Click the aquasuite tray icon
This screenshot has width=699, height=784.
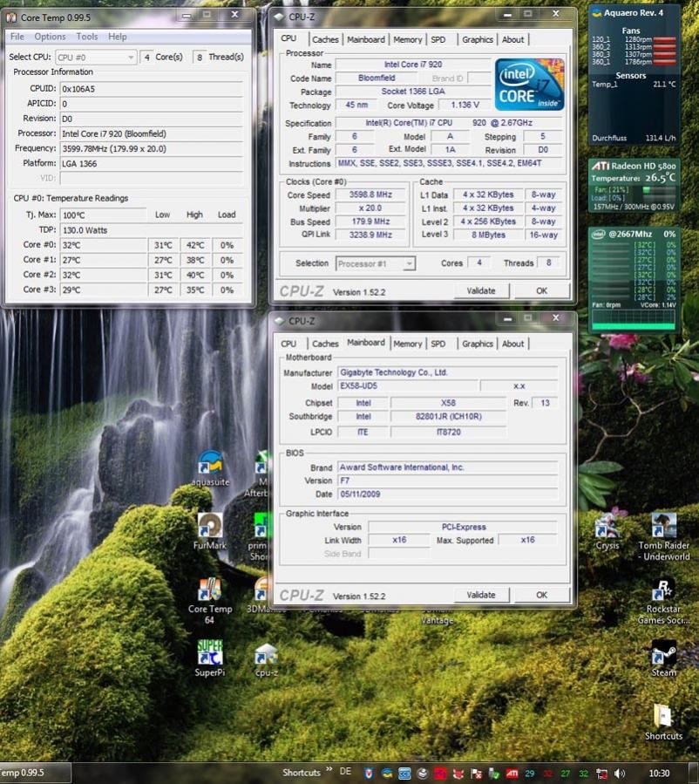point(387,773)
